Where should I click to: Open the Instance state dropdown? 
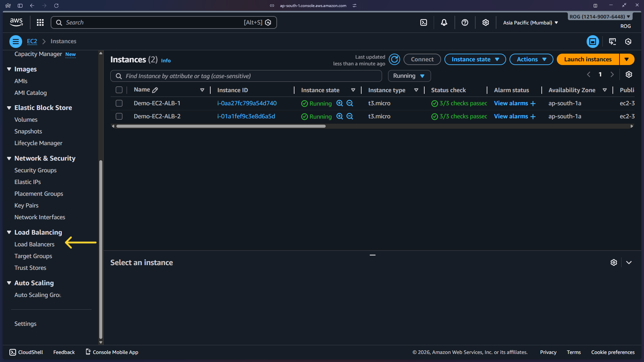click(475, 59)
